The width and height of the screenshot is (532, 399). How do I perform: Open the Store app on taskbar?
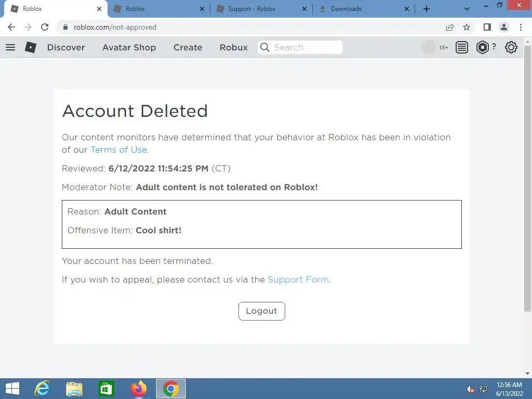(x=106, y=389)
